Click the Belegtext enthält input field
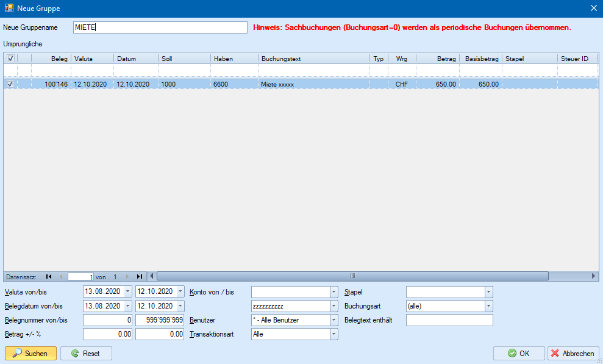603x364 pixels. [449, 320]
